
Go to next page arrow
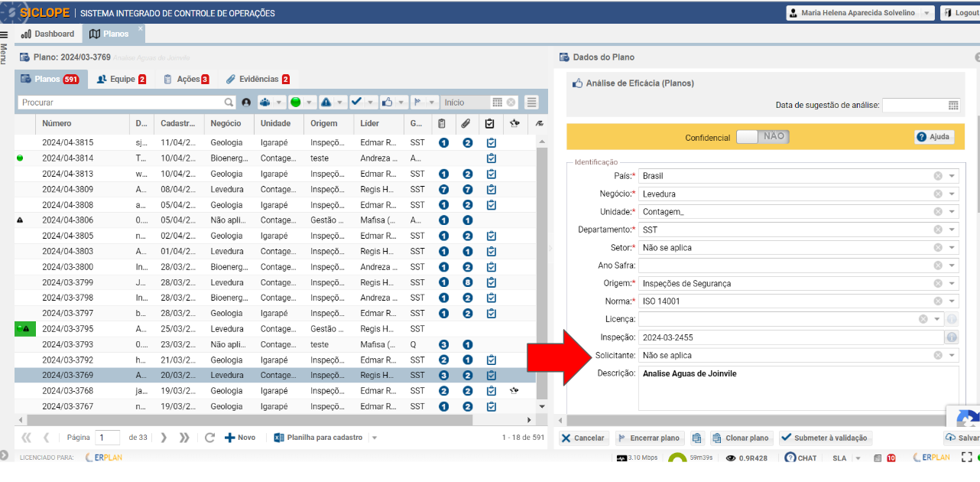(164, 438)
